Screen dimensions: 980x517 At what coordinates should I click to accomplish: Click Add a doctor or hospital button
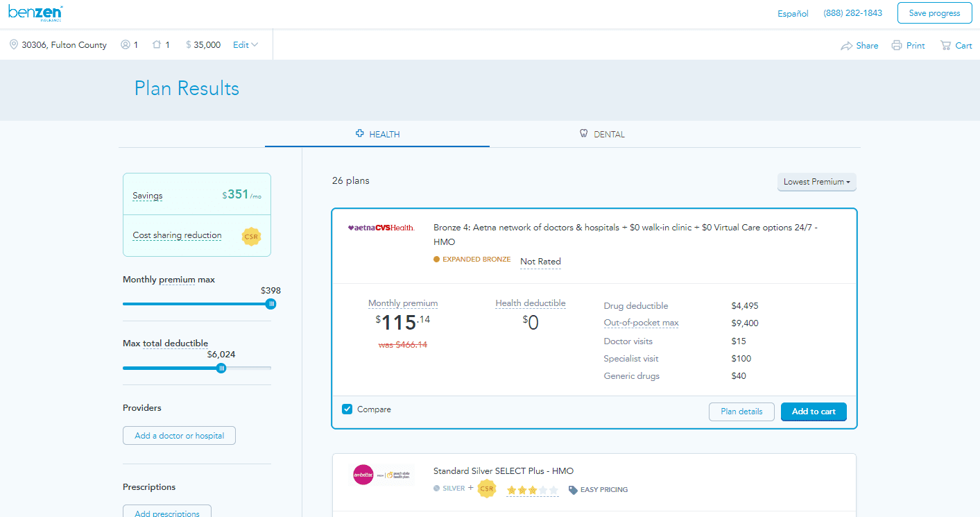(180, 436)
